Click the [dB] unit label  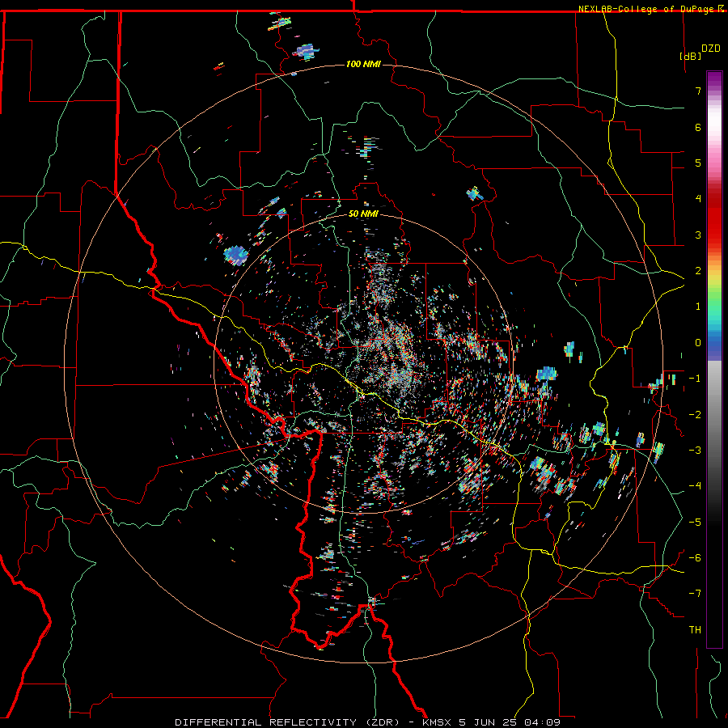[691, 56]
